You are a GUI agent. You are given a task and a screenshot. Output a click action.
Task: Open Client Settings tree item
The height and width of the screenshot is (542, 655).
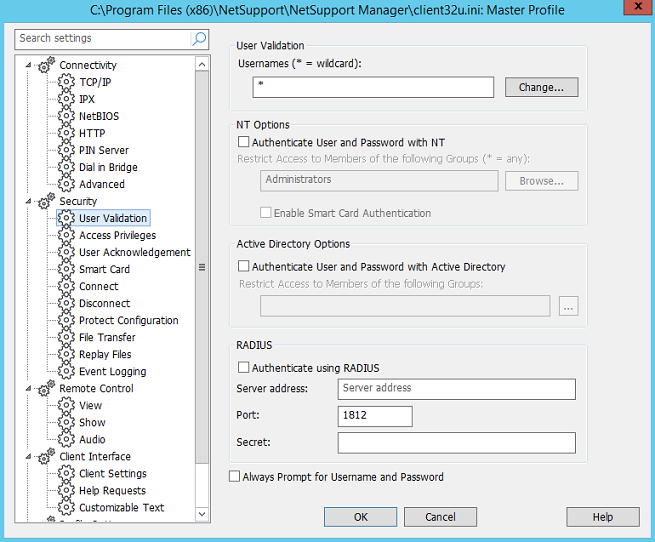pyautogui.click(x=113, y=473)
